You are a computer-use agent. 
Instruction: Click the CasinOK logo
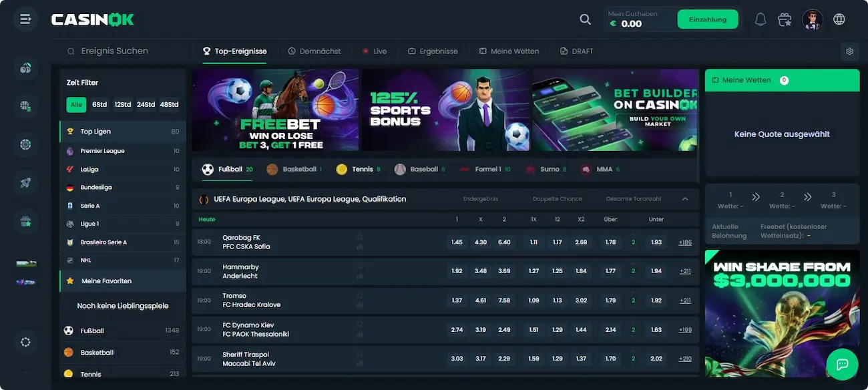93,20
